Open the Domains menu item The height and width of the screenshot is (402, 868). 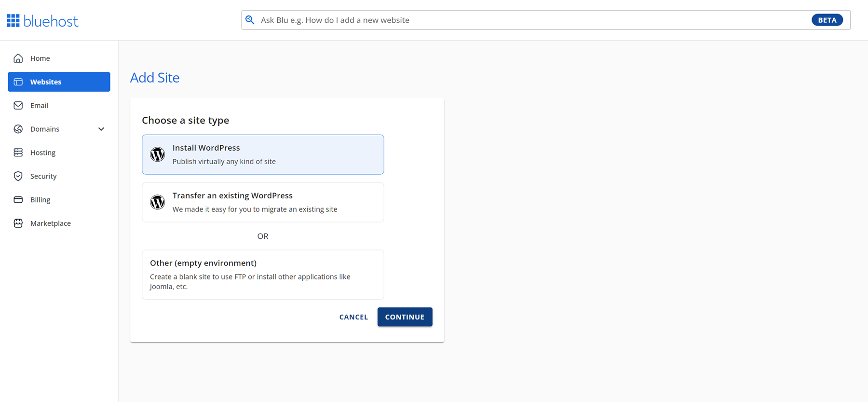tap(59, 129)
